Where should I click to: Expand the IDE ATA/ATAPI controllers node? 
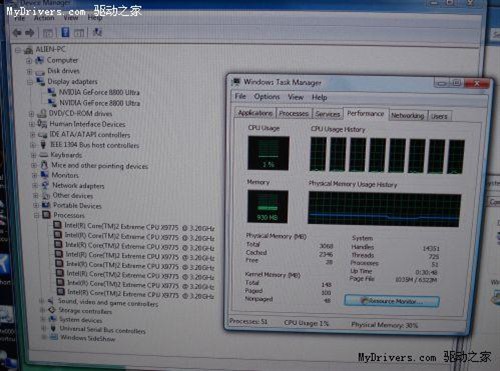click(x=32, y=135)
